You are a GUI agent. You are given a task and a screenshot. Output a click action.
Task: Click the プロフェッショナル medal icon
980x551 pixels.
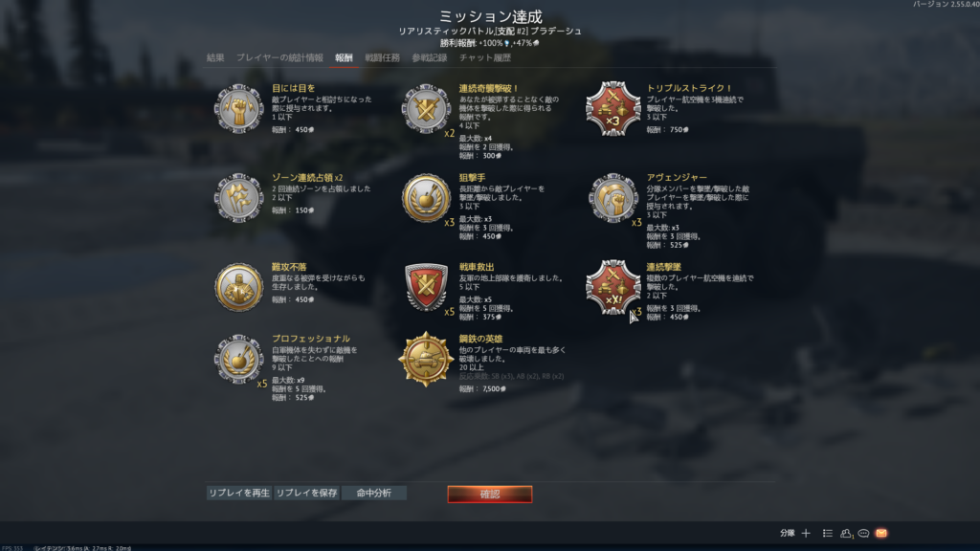[238, 360]
